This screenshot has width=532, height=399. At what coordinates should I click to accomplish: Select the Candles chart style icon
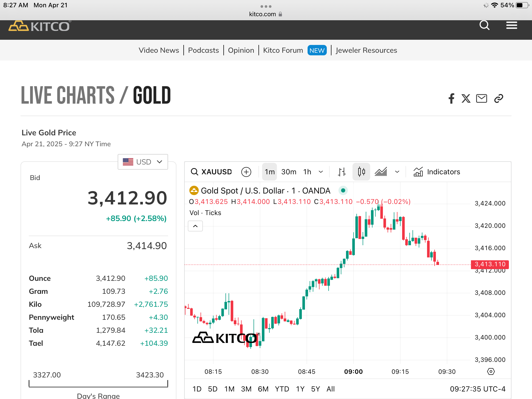coord(361,172)
